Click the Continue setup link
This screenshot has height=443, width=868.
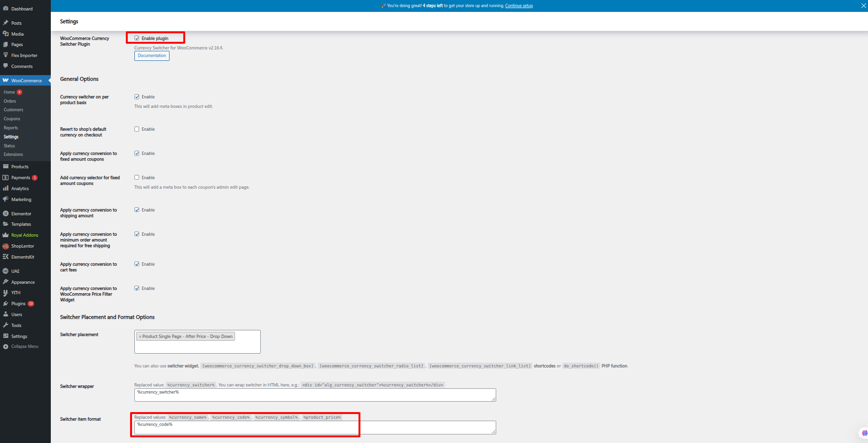519,6
